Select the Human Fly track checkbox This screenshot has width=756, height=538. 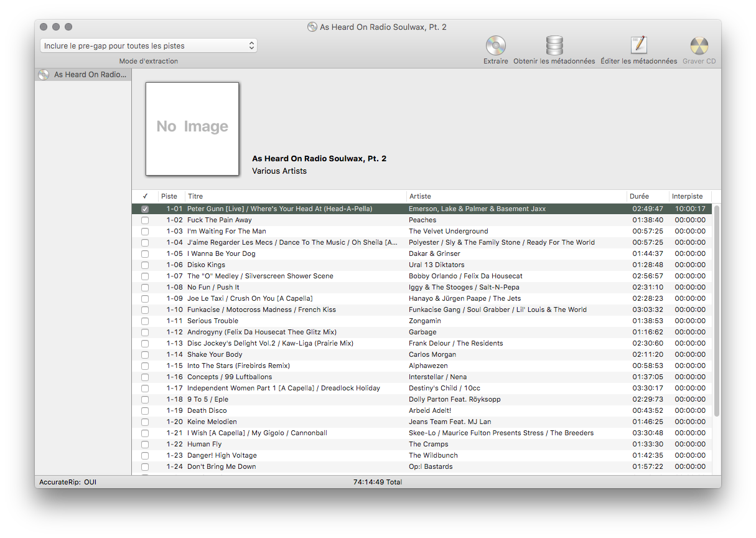(x=145, y=445)
